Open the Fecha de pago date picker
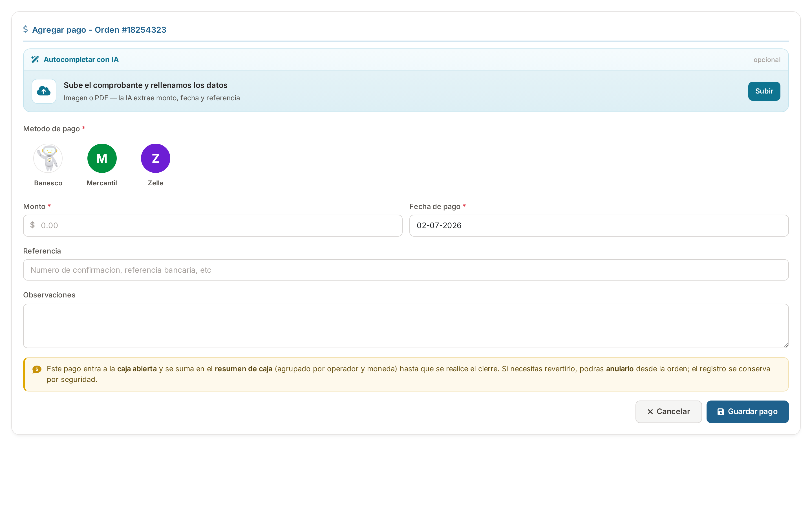 click(599, 226)
